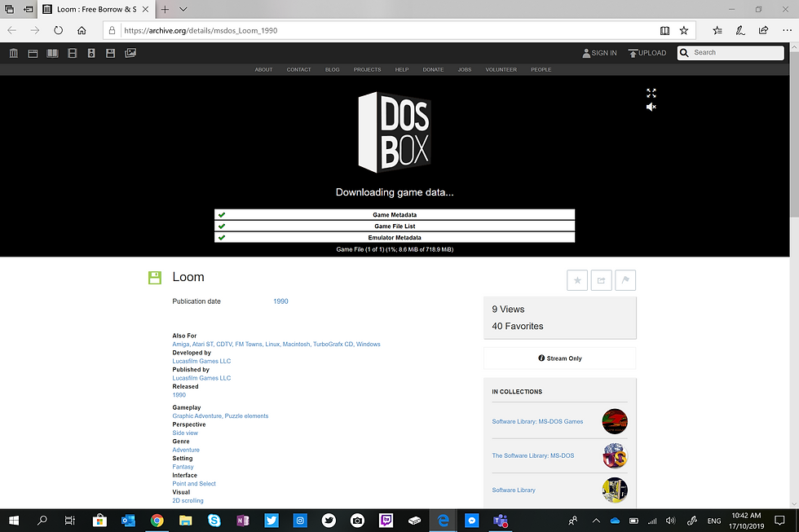Open File Explorer from the taskbar
Viewport: 799px width, 532px height.
click(x=186, y=521)
